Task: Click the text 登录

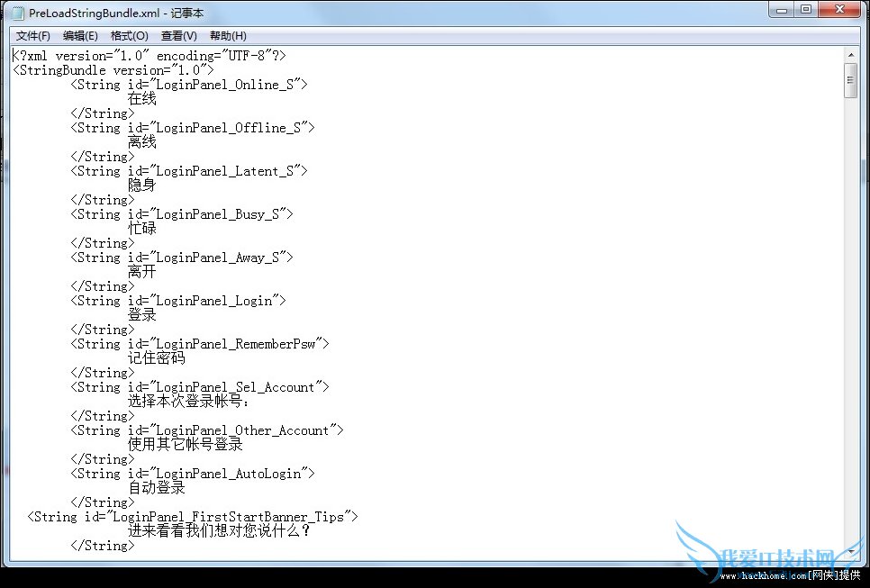Action: (142, 315)
